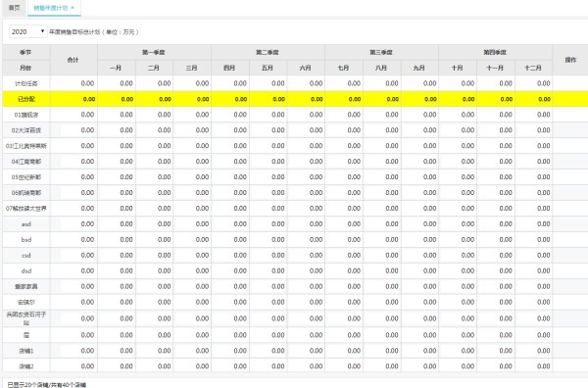Click the 计划任务 row 一月 value

pyautogui.click(x=126, y=83)
